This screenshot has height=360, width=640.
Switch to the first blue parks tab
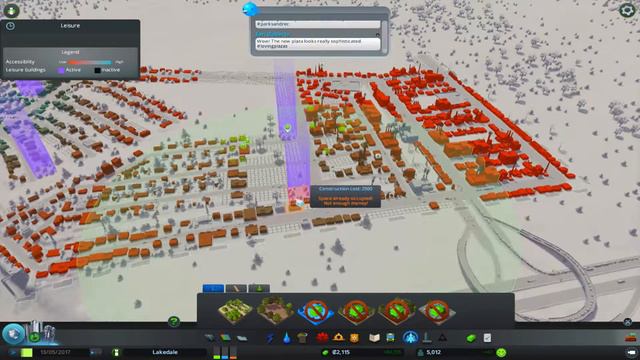[x=213, y=289]
